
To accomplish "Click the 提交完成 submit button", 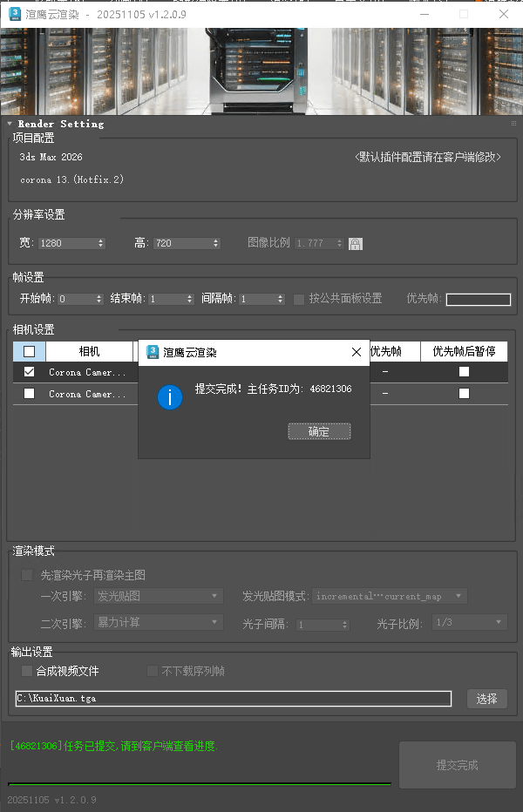I will (457, 765).
